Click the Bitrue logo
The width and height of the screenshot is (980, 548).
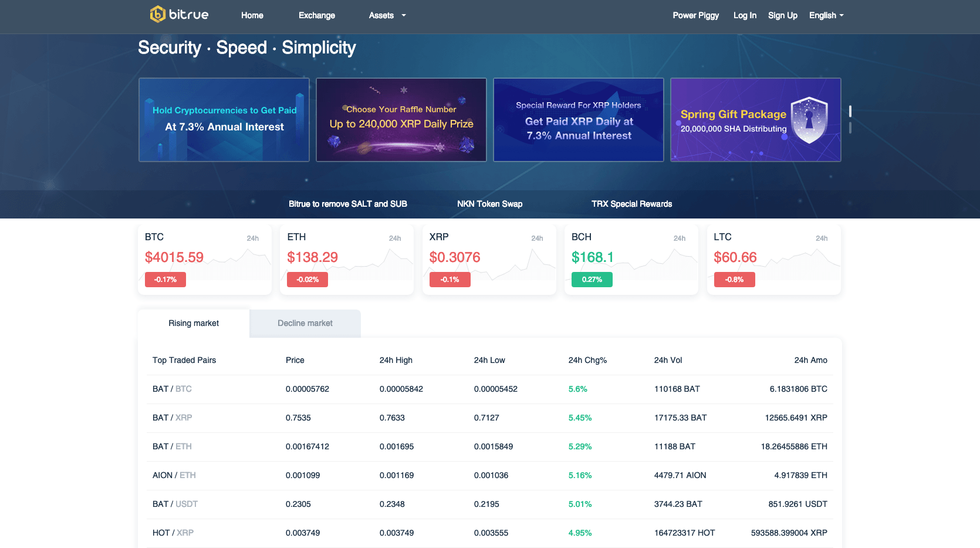point(179,14)
